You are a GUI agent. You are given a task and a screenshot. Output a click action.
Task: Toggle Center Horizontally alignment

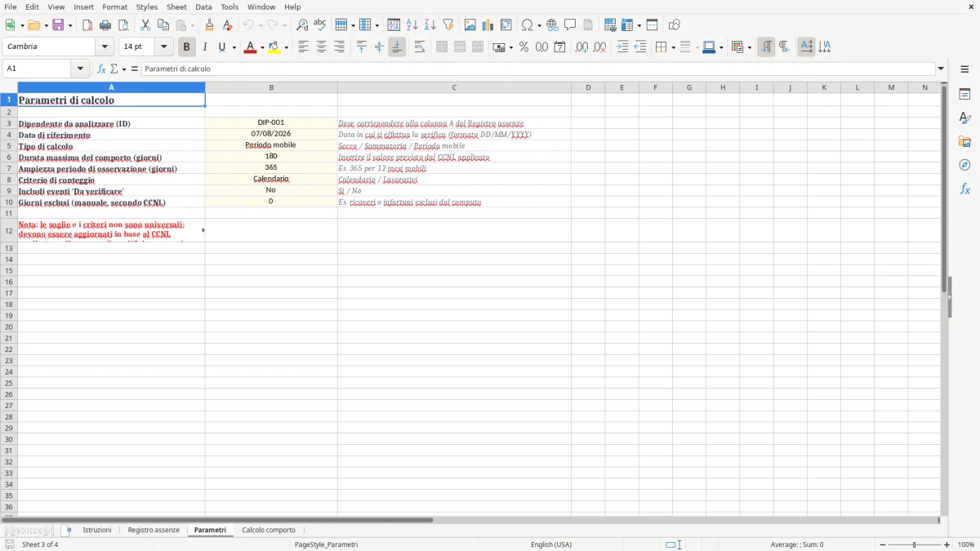(x=321, y=47)
